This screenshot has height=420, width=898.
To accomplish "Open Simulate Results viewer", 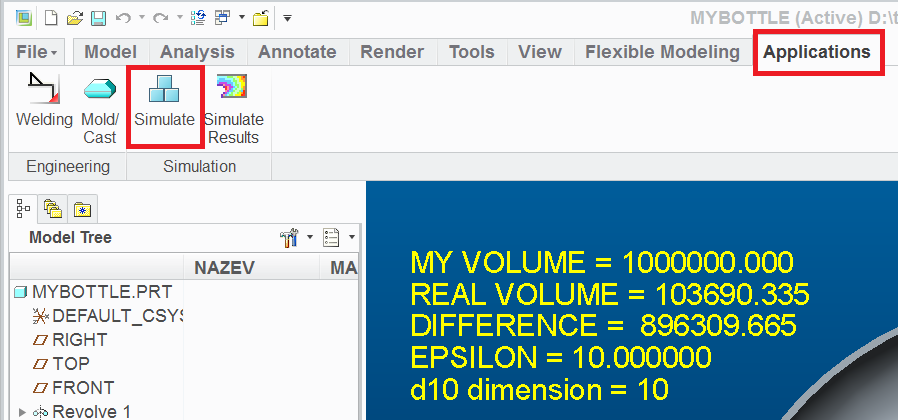I will pyautogui.click(x=234, y=108).
